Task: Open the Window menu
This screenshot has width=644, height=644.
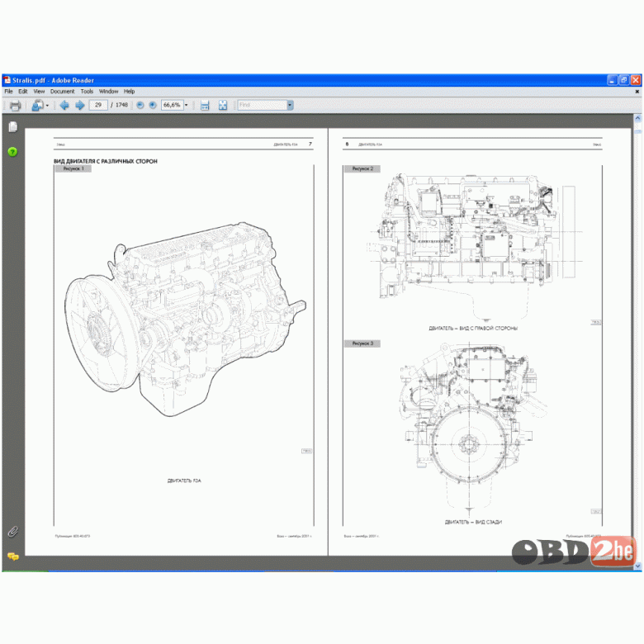Action: pos(108,92)
